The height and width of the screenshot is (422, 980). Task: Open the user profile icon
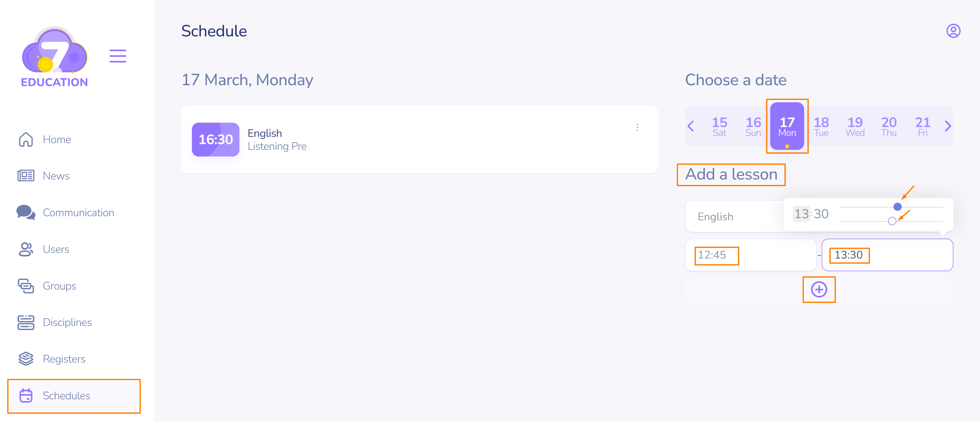point(953,31)
